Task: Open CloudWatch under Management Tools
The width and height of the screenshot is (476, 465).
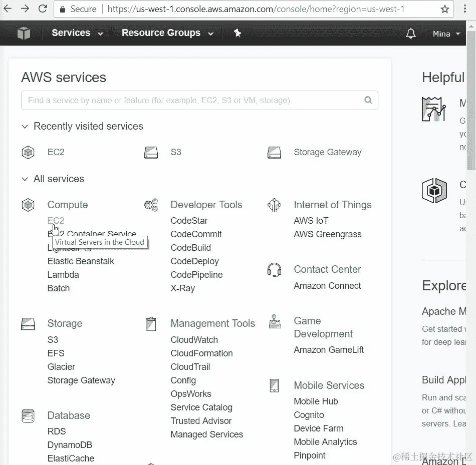Action: (194, 340)
